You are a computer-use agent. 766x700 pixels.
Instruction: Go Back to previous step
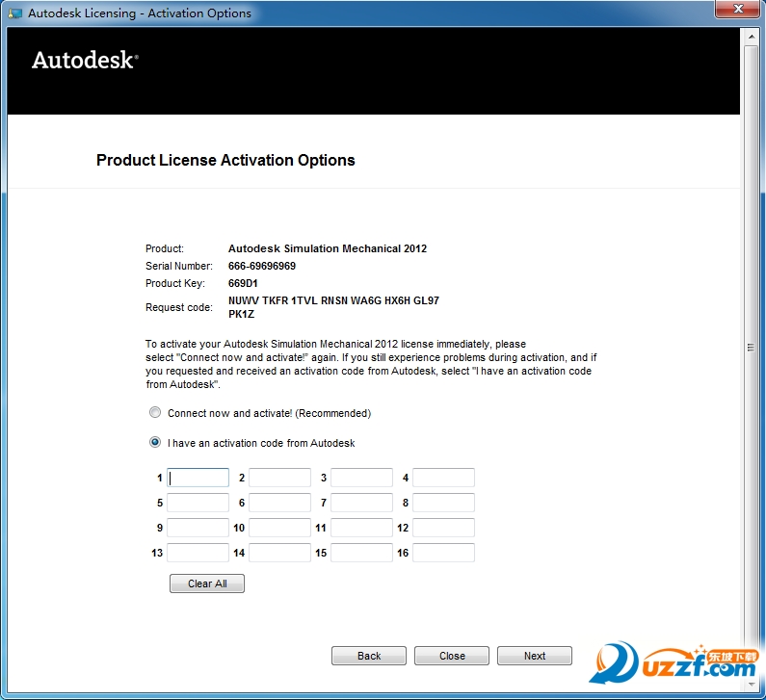click(369, 656)
